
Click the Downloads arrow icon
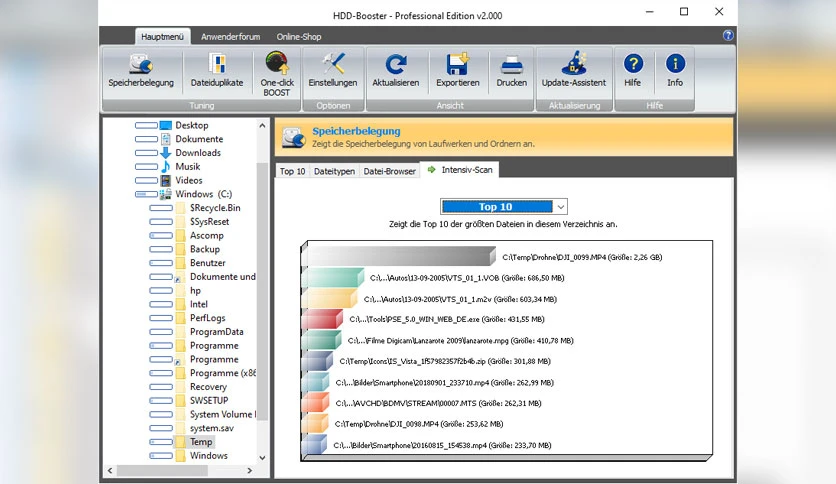(166, 153)
